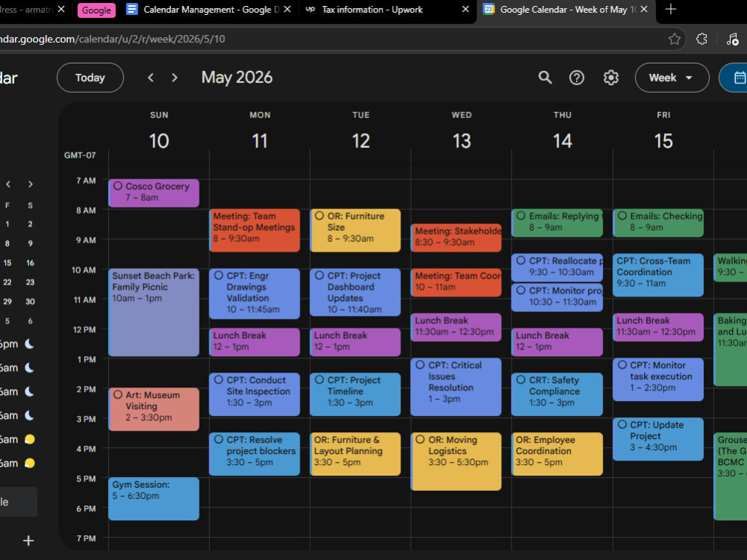The width and height of the screenshot is (747, 560).
Task: Open Friday 15 day view
Action: 663,141
